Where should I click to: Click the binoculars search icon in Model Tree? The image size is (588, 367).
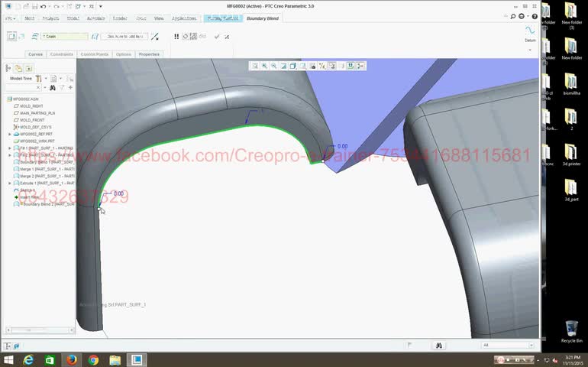tap(53, 87)
